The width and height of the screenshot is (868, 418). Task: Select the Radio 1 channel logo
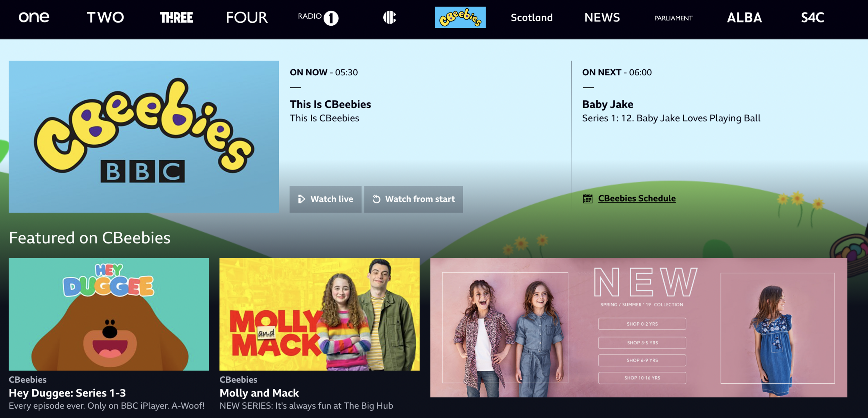tap(318, 17)
